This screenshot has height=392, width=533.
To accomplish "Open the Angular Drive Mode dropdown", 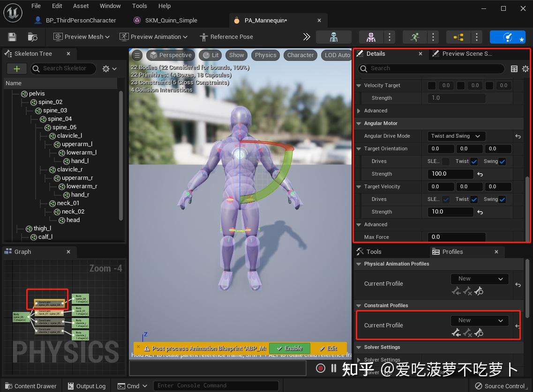I will coord(456,136).
